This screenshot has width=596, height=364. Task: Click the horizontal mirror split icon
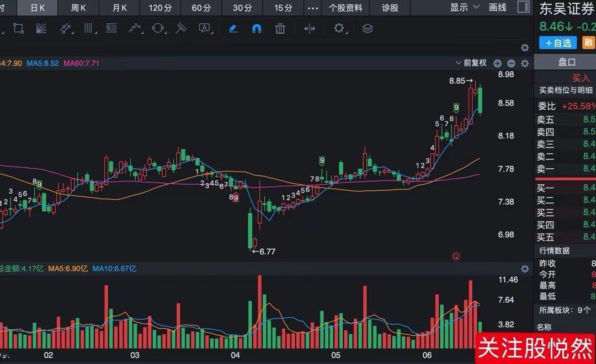pos(310,29)
